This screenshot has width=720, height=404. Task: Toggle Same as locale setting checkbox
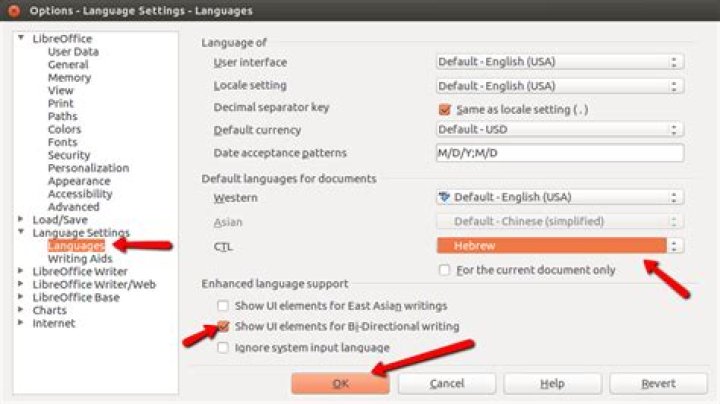[444, 109]
